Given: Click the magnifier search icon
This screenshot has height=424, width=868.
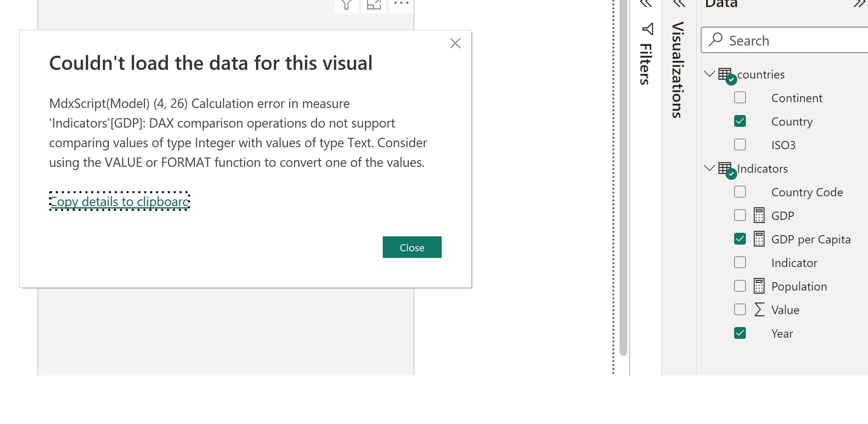Looking at the screenshot, I should coord(716,40).
